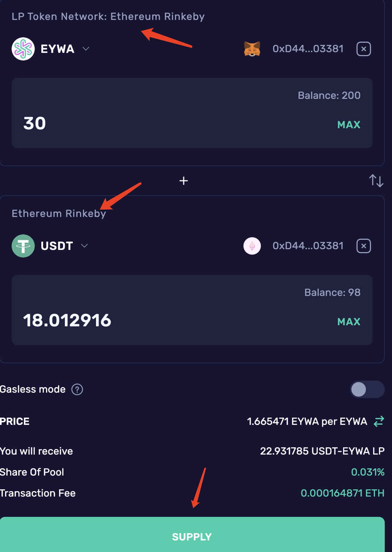Expand the USDT token dropdown chevron
Viewport: 392px width, 552px height.
coord(84,246)
